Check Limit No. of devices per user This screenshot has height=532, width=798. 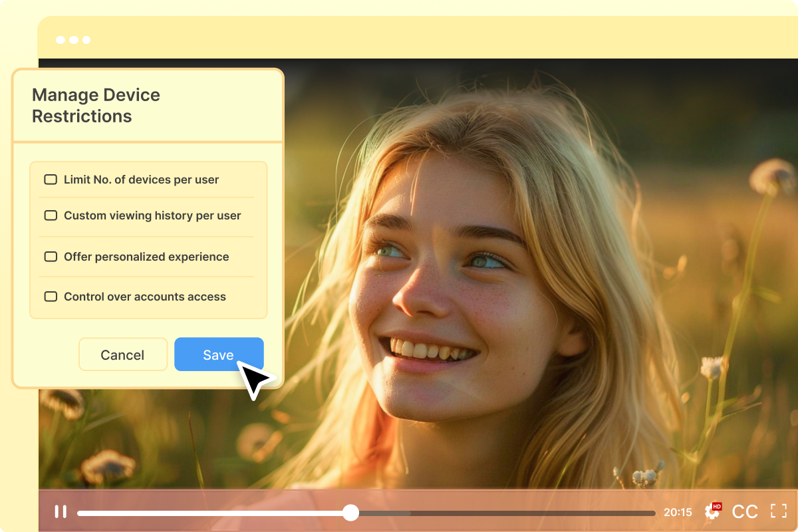tap(51, 180)
